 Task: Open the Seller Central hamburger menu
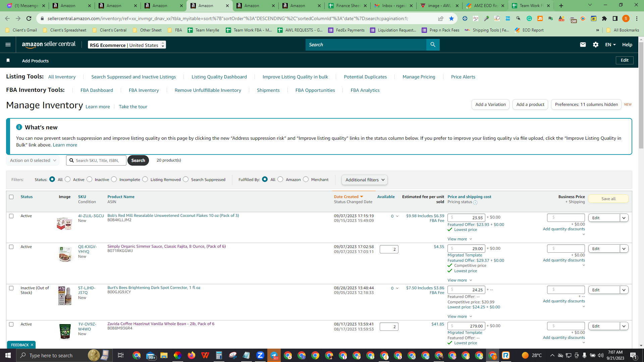(x=8, y=45)
